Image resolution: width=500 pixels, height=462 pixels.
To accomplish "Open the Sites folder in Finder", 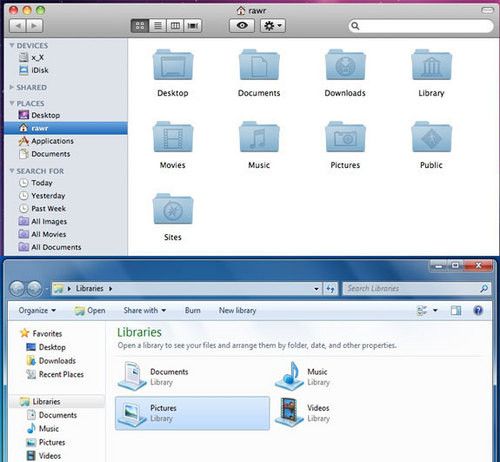I will (173, 209).
